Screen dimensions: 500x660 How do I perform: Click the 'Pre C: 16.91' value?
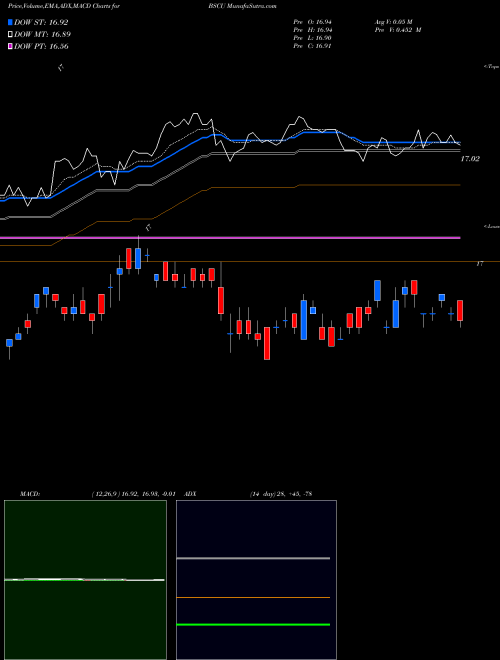[x=312, y=46]
